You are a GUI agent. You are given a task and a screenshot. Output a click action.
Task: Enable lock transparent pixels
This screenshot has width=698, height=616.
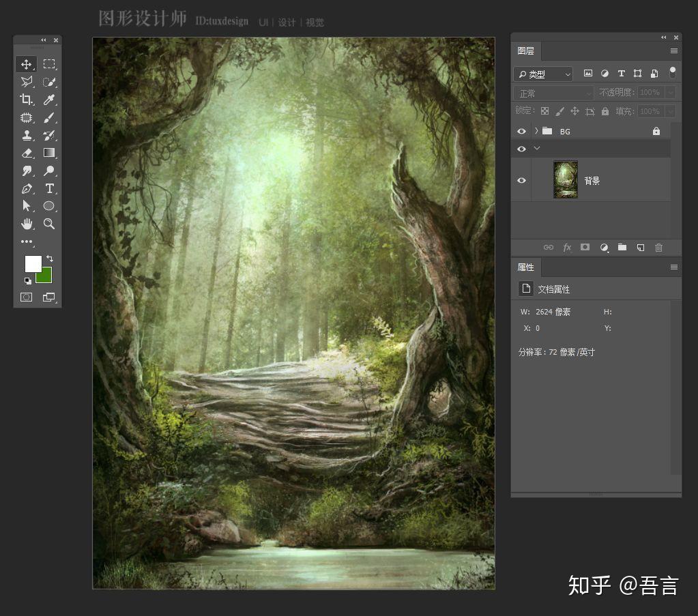(544, 111)
